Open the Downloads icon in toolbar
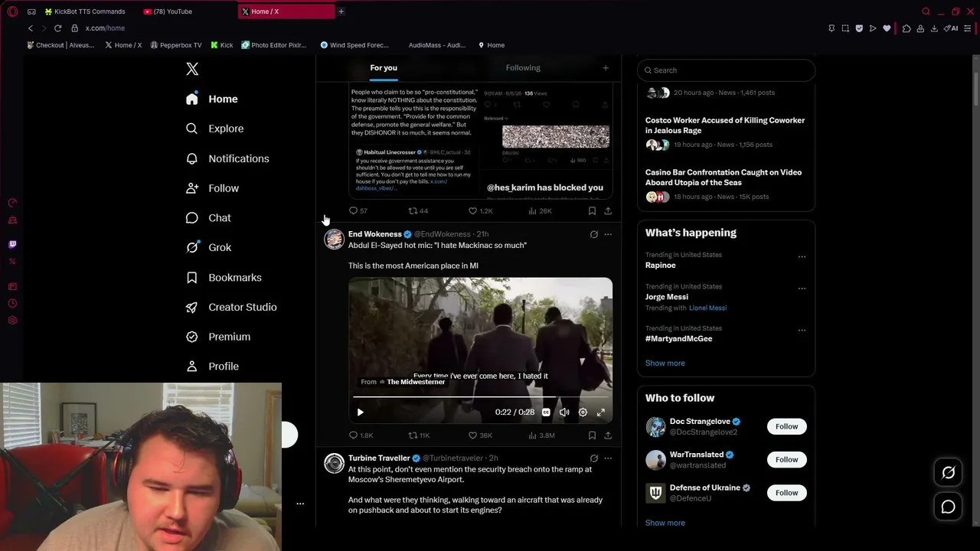980x551 pixels. point(934,28)
